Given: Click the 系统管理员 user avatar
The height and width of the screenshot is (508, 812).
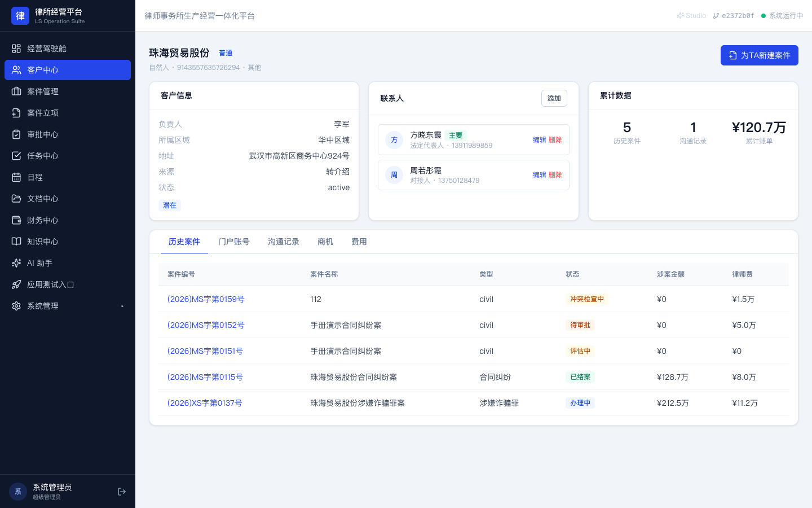Looking at the screenshot, I should click(x=18, y=492).
